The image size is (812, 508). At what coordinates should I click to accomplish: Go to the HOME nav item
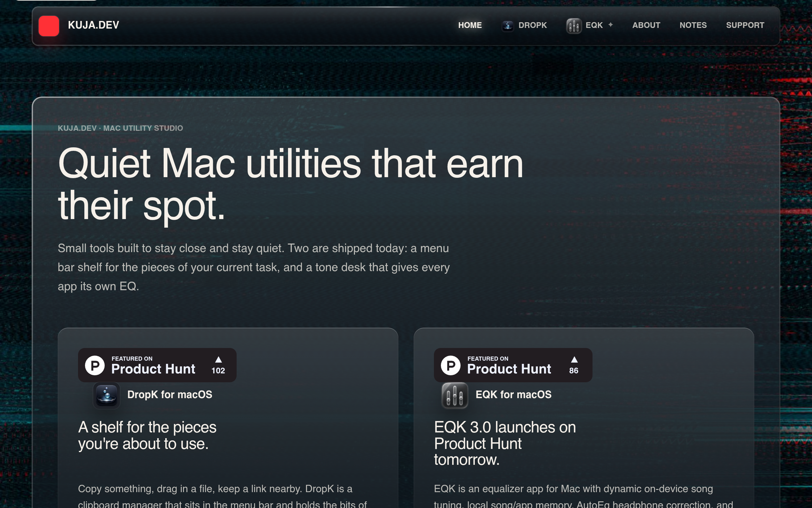pos(470,25)
